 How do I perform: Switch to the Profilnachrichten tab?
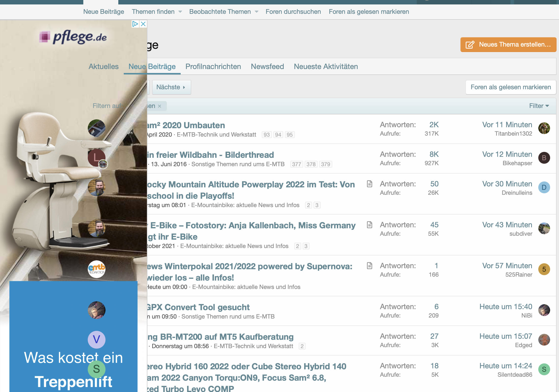click(213, 67)
